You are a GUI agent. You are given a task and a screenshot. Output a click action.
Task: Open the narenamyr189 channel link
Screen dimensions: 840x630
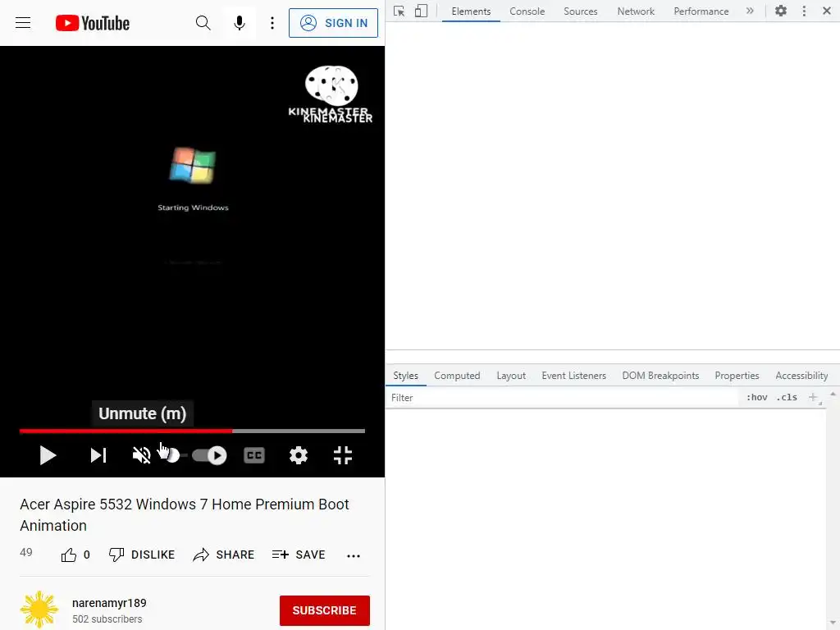coord(109,603)
